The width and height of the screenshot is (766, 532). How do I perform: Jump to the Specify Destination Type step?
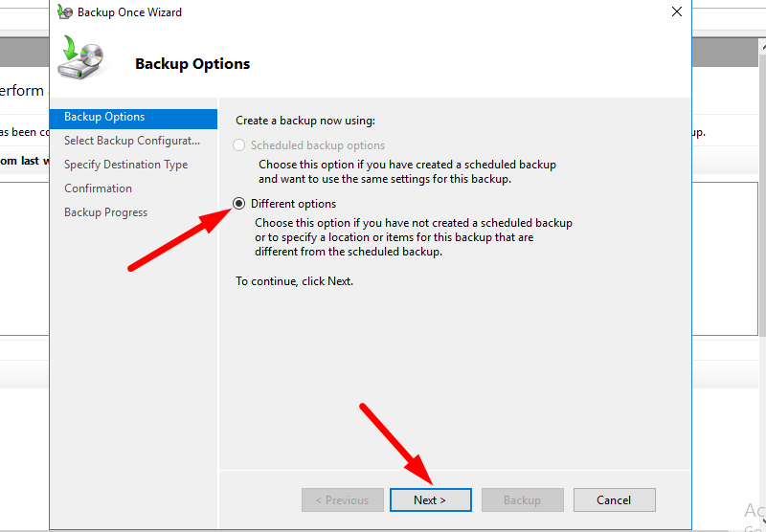(125, 165)
